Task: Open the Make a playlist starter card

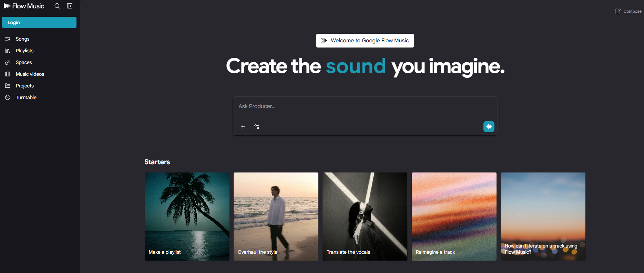Action: 187,217
